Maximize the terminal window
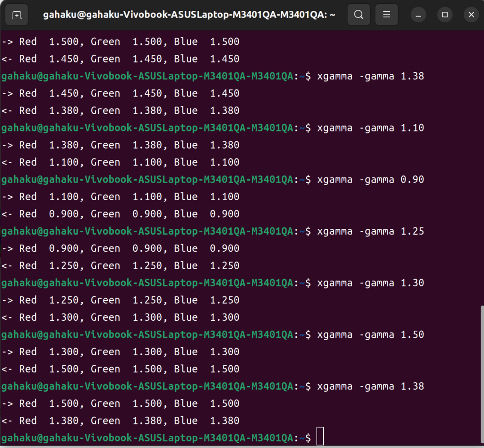Image resolution: width=484 pixels, height=448 pixels. point(445,15)
